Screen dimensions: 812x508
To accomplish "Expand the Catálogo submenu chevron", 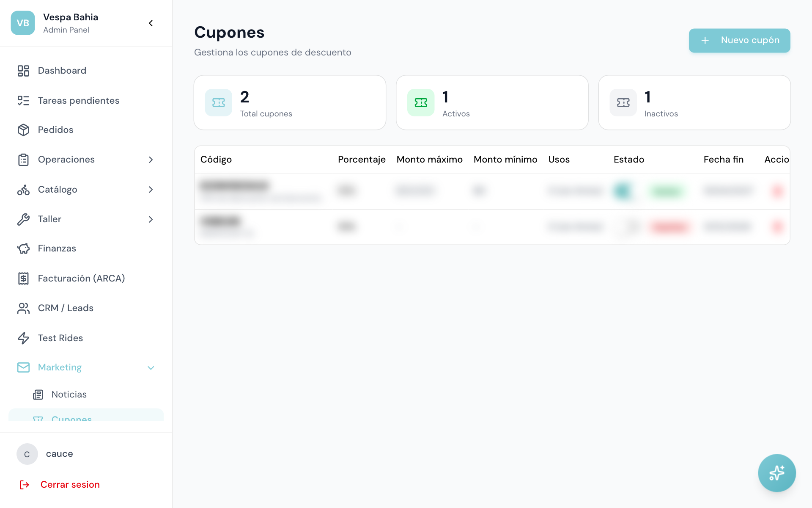I will click(x=151, y=190).
